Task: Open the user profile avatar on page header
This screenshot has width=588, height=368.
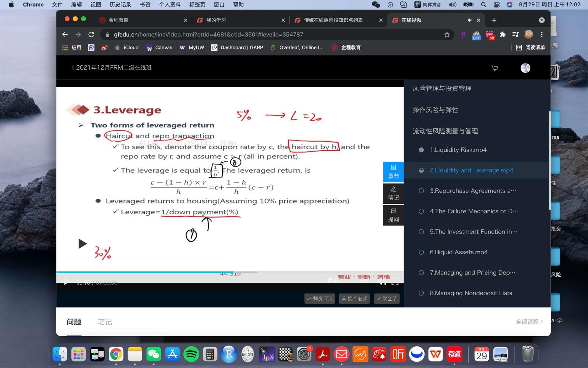Action: (525, 68)
